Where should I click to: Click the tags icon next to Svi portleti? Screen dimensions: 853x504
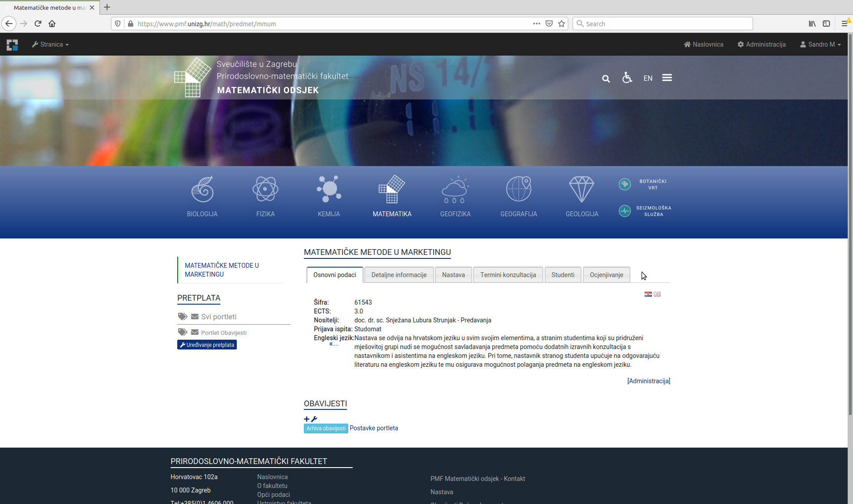click(183, 316)
